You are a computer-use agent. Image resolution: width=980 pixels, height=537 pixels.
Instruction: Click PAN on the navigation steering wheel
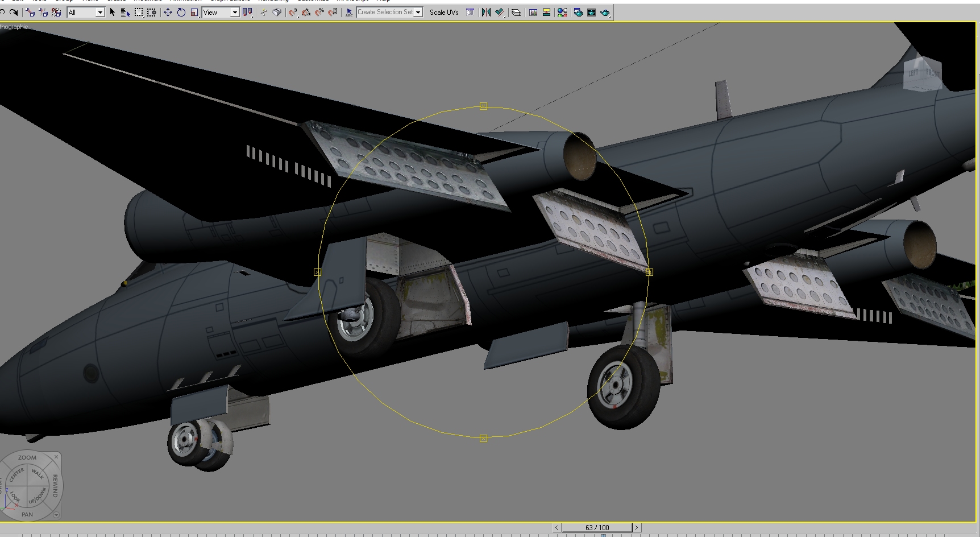(27, 514)
